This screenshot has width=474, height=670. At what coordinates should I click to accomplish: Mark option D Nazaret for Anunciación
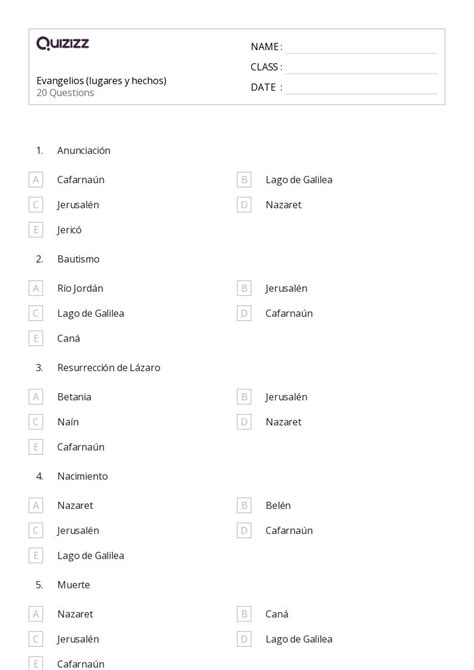(244, 205)
